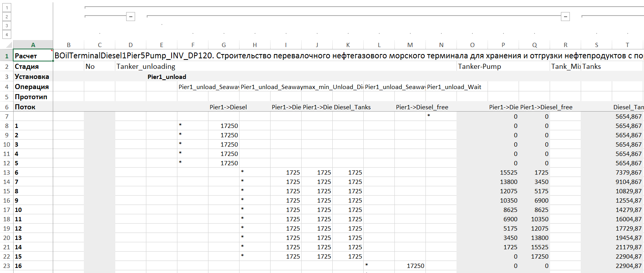The image size is (644, 273).
Task: Click the 17250 value in row 23
Action: [x=415, y=266]
